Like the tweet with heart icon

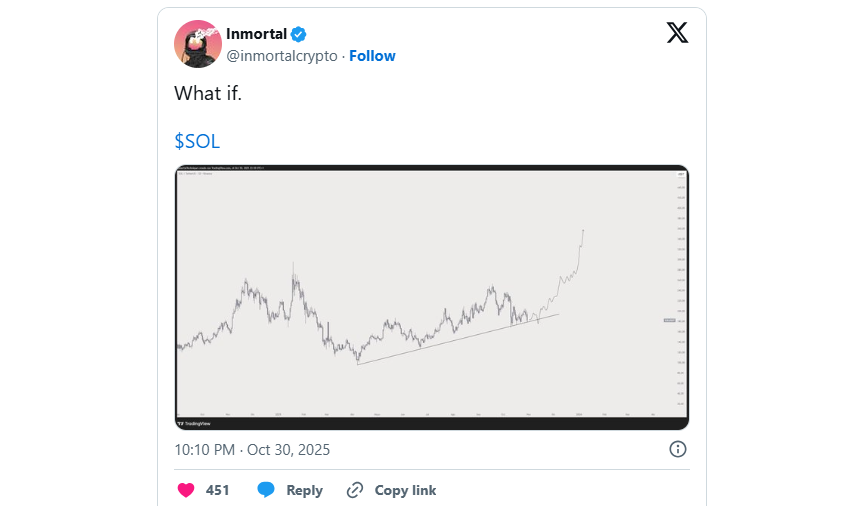point(185,490)
